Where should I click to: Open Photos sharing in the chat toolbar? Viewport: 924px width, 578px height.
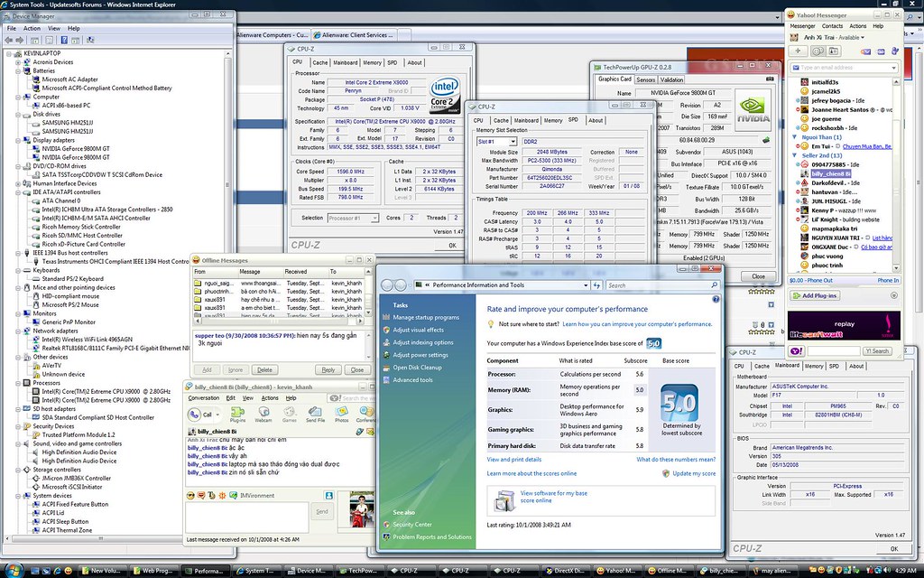coord(342,414)
